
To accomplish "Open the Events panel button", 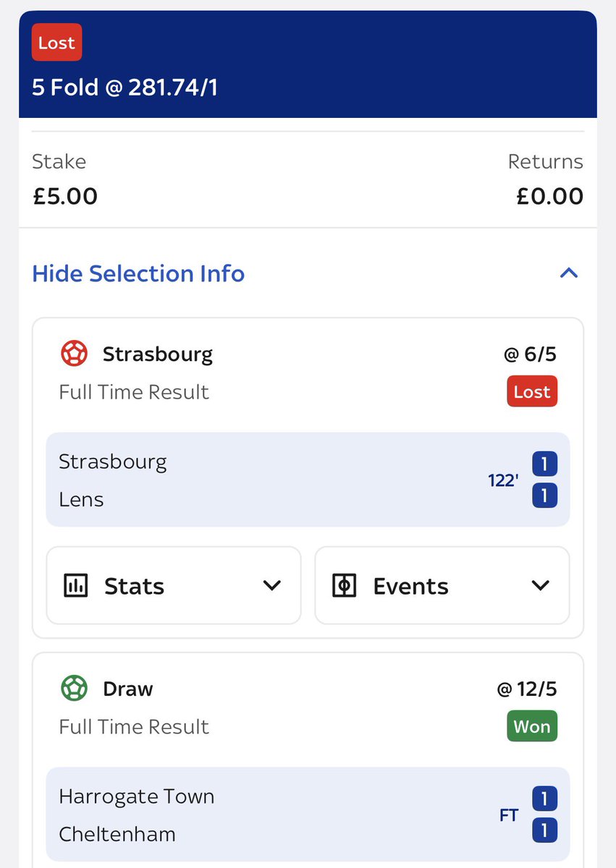I will (442, 585).
